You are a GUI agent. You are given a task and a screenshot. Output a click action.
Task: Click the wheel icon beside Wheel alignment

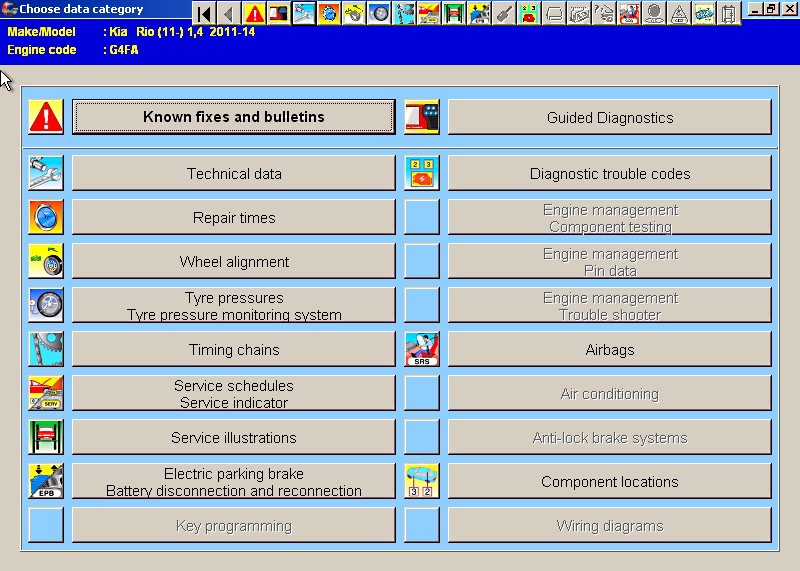coord(46,262)
